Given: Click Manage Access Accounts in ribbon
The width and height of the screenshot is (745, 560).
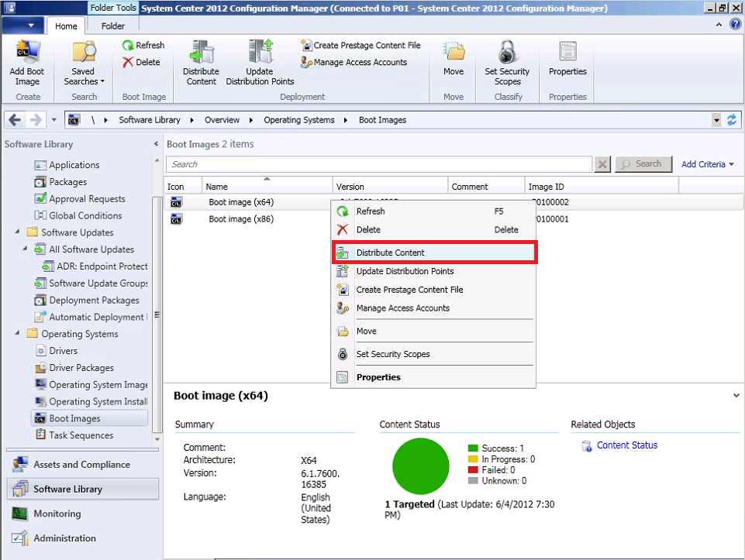Looking at the screenshot, I should coord(354,62).
